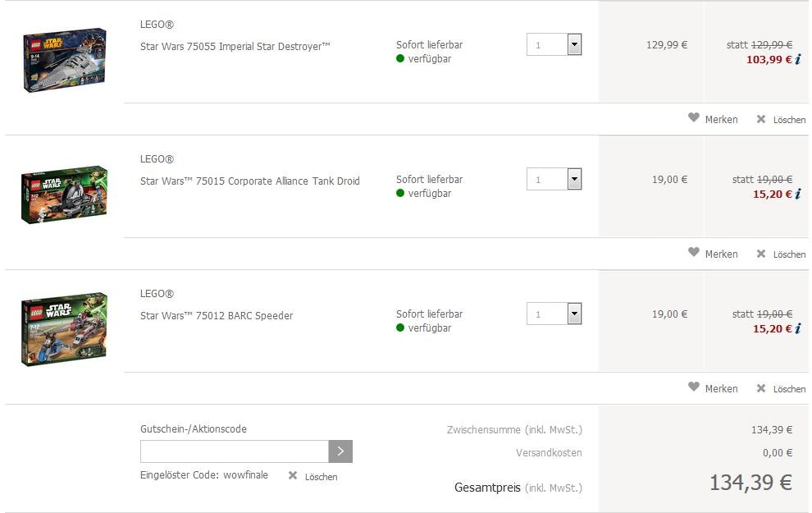Open quantity dropdown for Imperial Star Destroyer
Viewport: 812px width, 513px height.
(573, 44)
